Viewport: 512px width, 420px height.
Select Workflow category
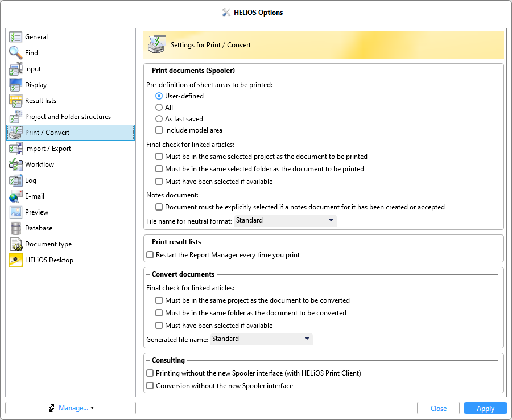71,164
